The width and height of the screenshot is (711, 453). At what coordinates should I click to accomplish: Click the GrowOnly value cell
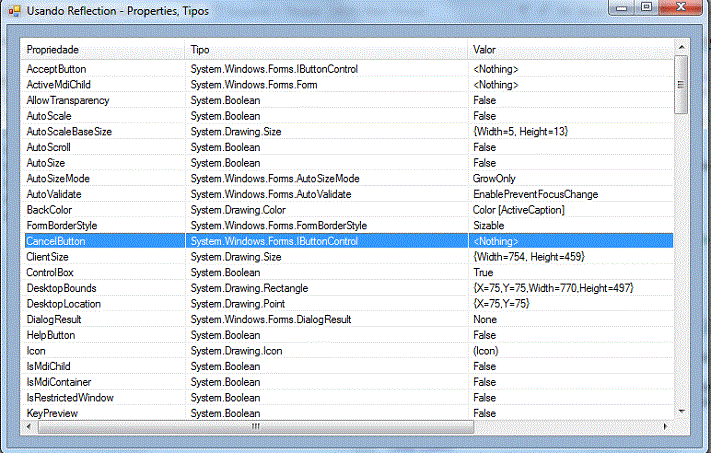pyautogui.click(x=494, y=179)
